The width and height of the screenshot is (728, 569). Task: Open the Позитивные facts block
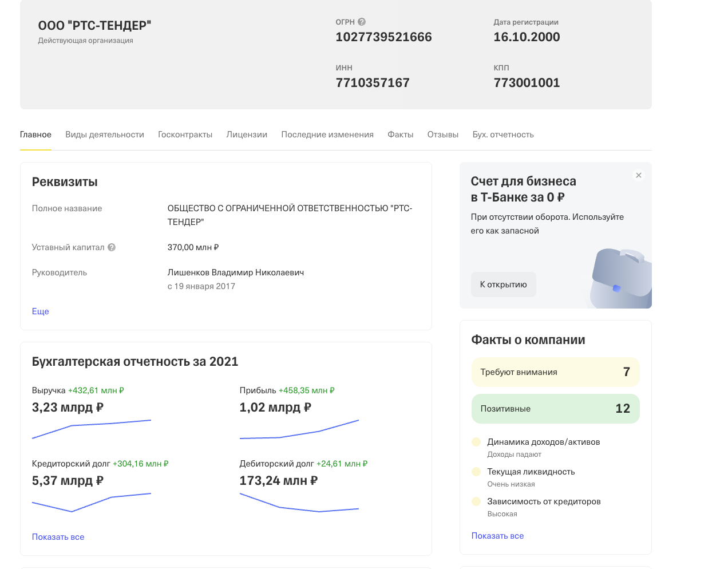pos(556,409)
